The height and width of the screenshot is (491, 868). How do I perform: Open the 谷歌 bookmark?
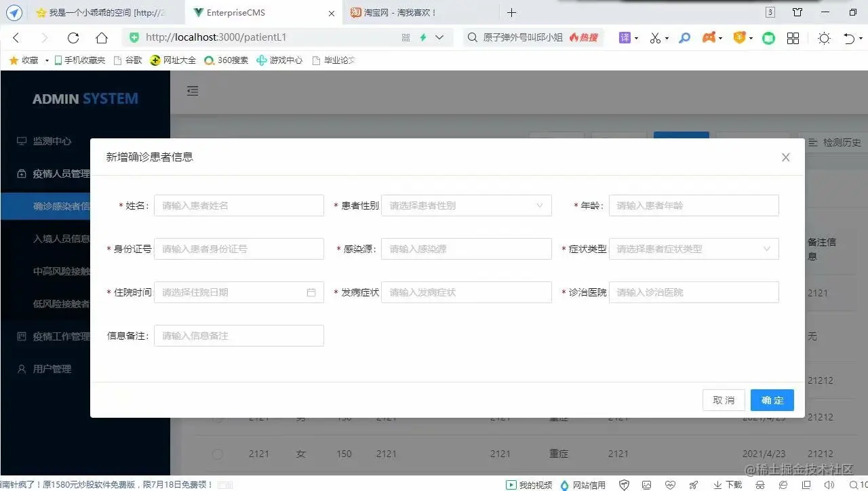tap(127, 60)
